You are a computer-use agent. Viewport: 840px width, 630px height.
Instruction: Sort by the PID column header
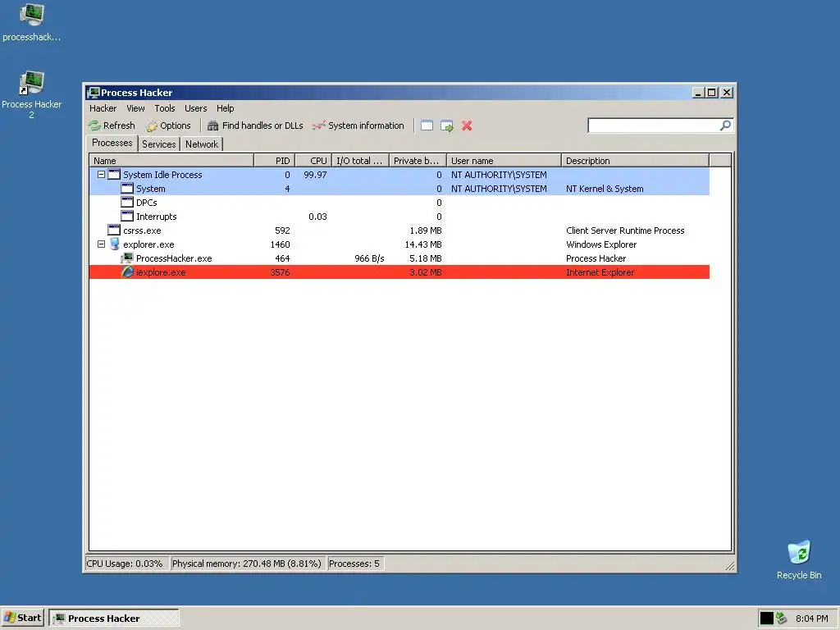[x=274, y=161]
